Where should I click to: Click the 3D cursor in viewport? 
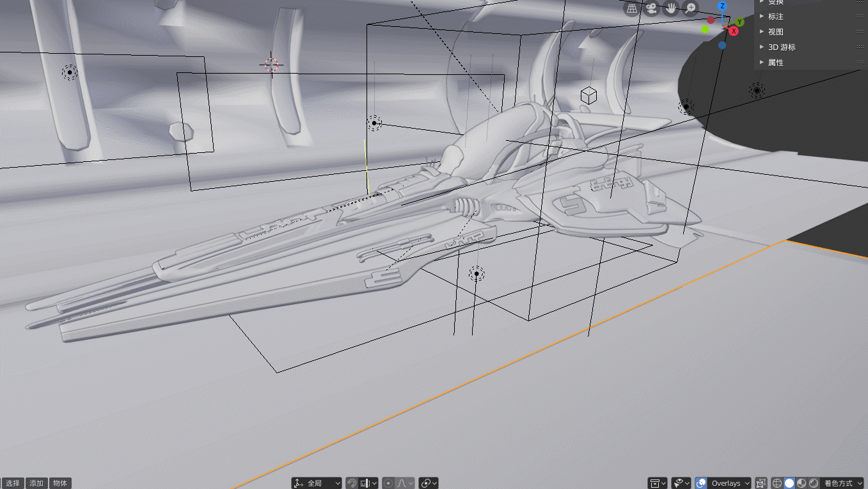pyautogui.click(x=271, y=65)
